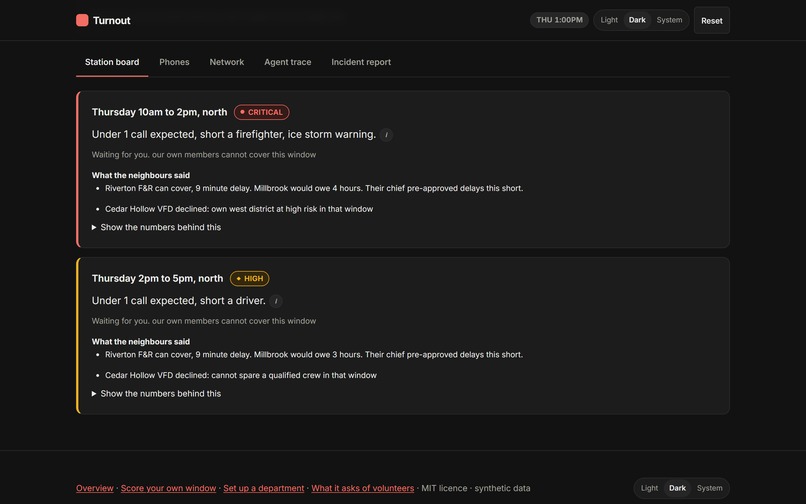The width and height of the screenshot is (806, 504).
Task: Select System theme in header switcher
Action: pyautogui.click(x=669, y=20)
